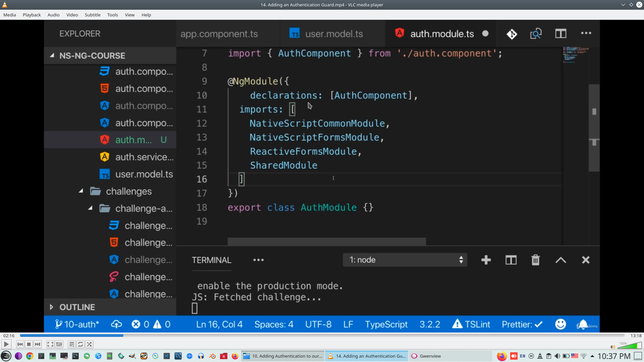Open Firefox from system tray
644x362 pixels.
click(x=501, y=356)
